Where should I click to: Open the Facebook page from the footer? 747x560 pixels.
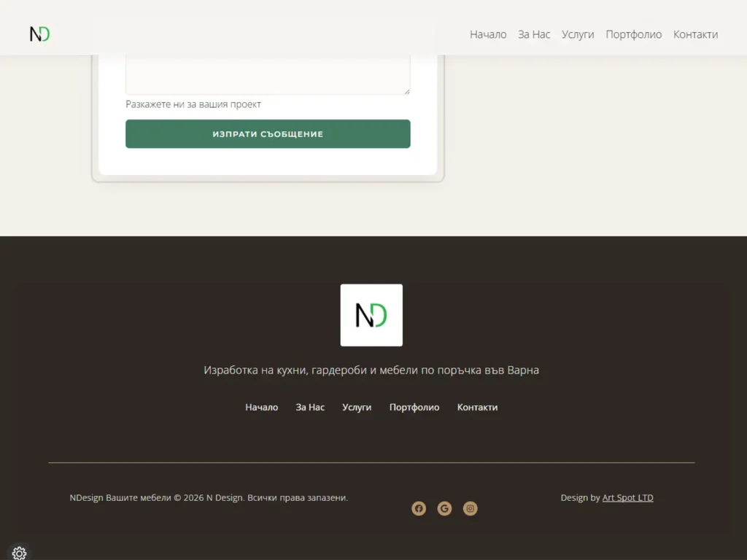point(419,509)
